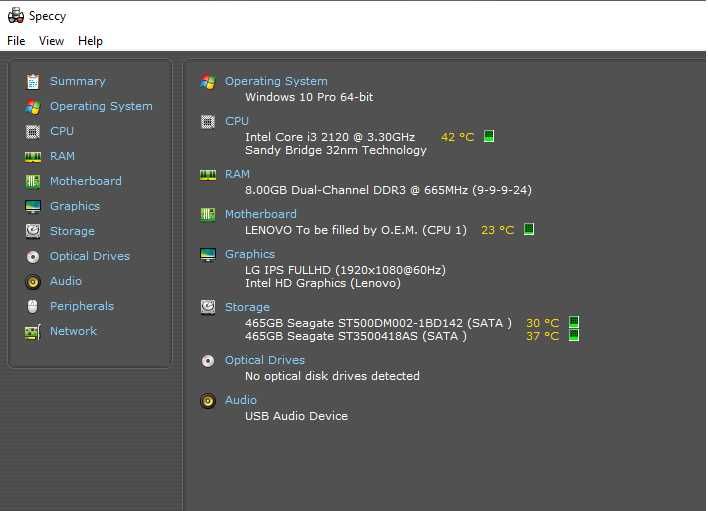This screenshot has width=708, height=511.
Task: Click the 37 °C drive temperature value
Action: coord(542,336)
